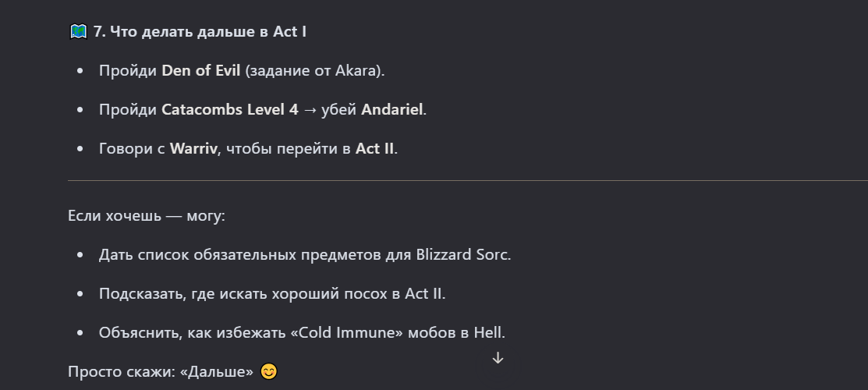The height and width of the screenshot is (390, 868).
Task: Click the 'Объяснить, как избежать' bullet line
Action: [303, 332]
